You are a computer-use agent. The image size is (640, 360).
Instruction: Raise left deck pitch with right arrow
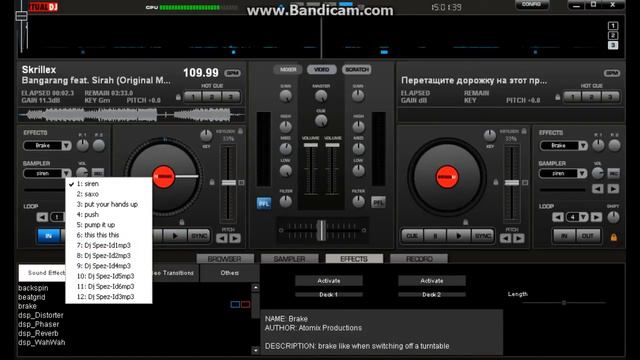(x=235, y=238)
